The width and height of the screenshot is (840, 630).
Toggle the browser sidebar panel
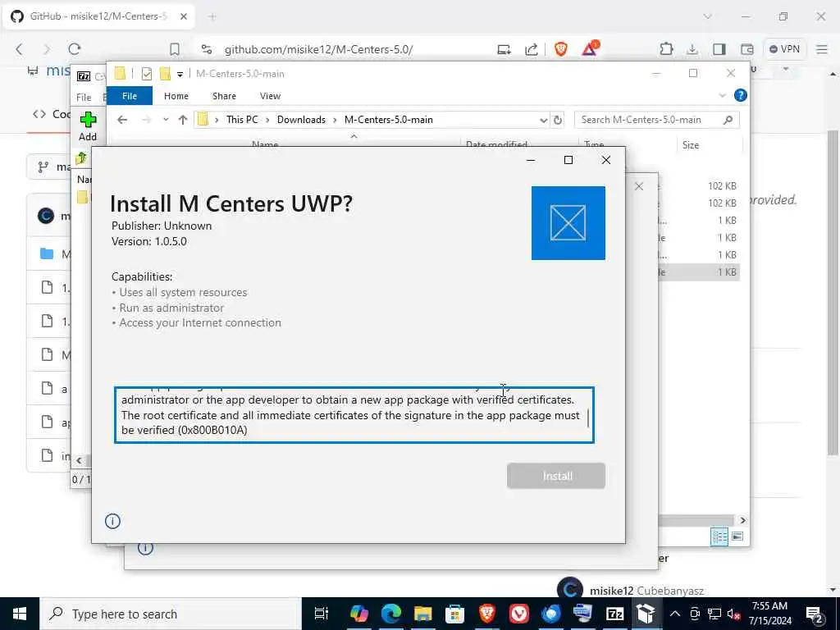719,49
